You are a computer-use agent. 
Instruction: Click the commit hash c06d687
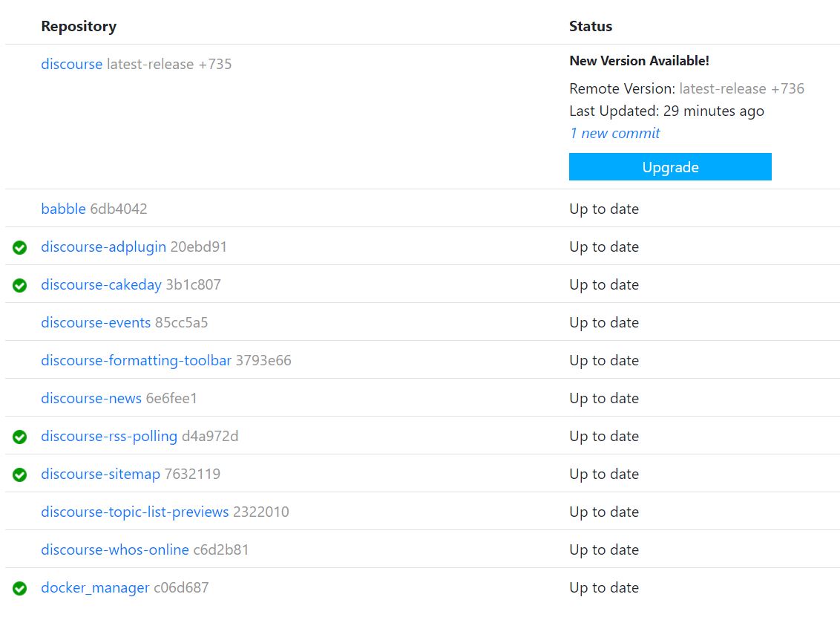[181, 587]
